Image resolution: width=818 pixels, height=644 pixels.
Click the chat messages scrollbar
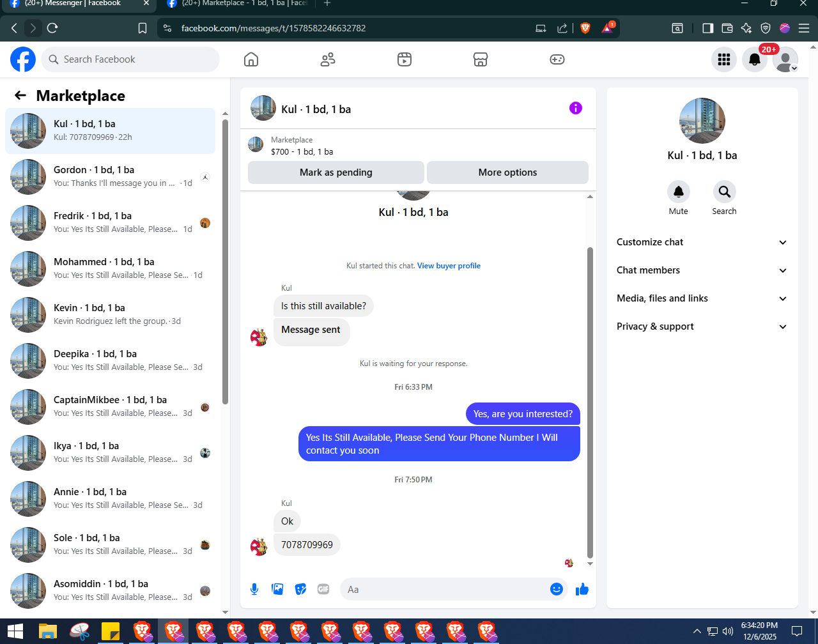pyautogui.click(x=590, y=402)
